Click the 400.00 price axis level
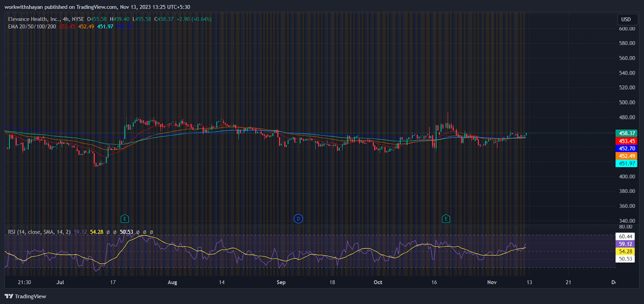Image resolution: width=644 pixels, height=304 pixels. pos(627,177)
